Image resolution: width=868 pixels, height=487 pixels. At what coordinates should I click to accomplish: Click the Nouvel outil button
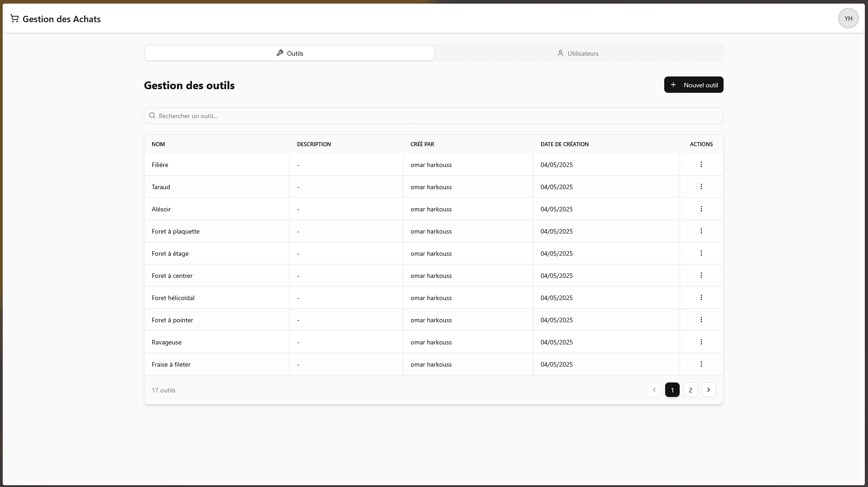[693, 85]
